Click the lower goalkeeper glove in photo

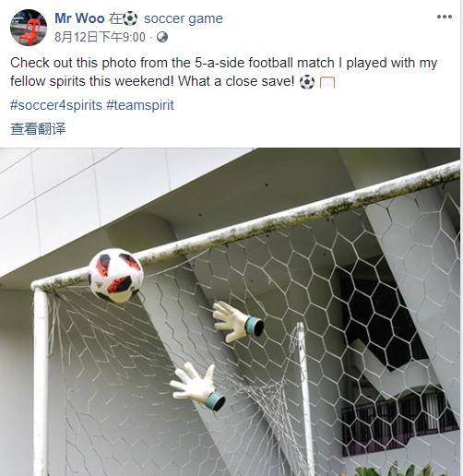[x=197, y=387]
